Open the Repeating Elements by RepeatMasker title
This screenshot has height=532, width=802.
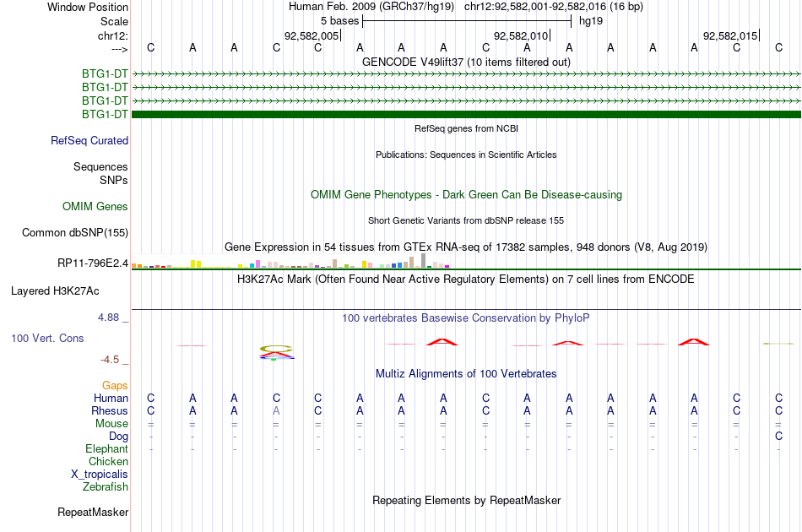coord(466,500)
